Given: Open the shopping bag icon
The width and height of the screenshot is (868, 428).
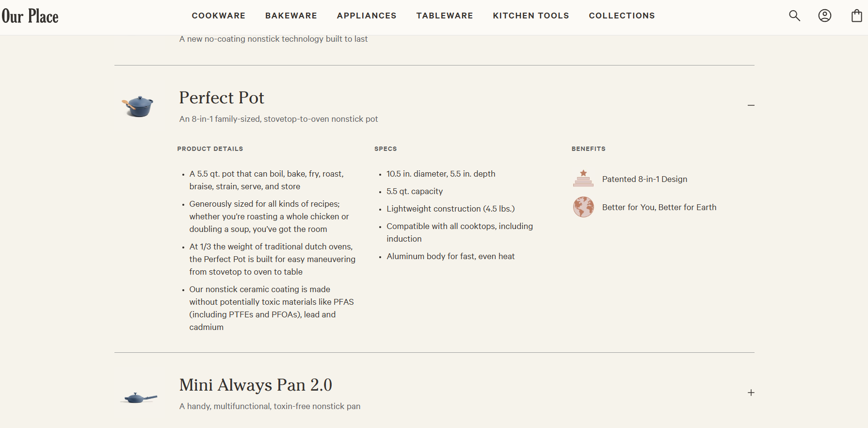Looking at the screenshot, I should point(857,16).
